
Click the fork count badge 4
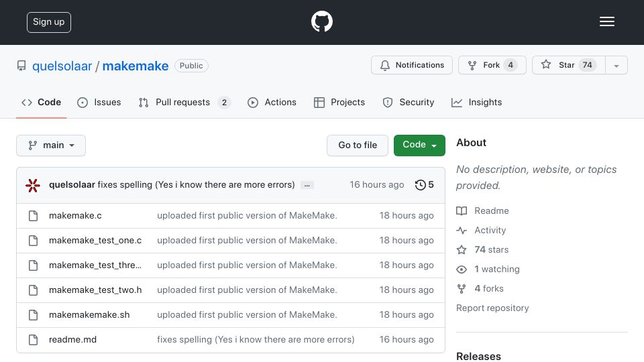[x=511, y=65]
